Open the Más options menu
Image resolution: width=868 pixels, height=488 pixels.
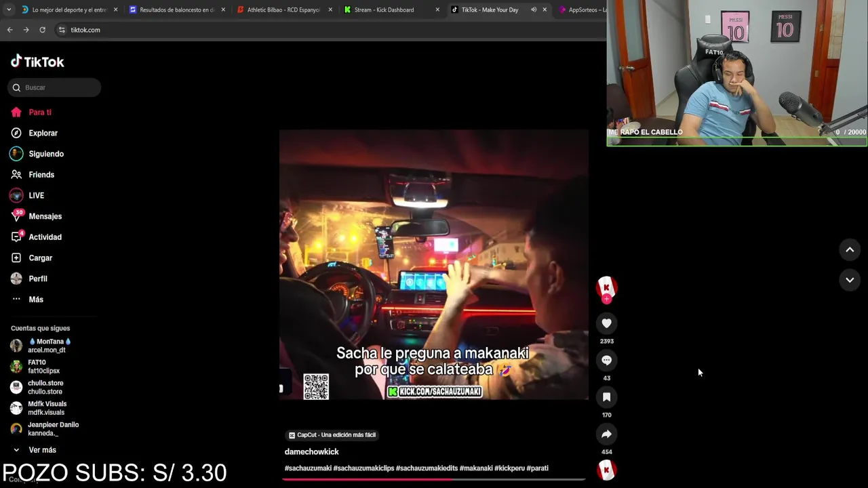coord(36,300)
